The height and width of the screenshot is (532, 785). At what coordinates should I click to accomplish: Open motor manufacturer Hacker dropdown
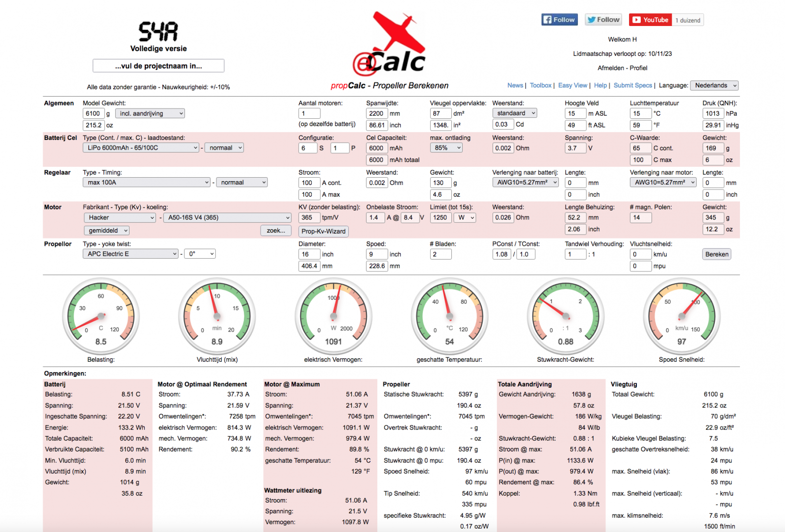coord(120,217)
